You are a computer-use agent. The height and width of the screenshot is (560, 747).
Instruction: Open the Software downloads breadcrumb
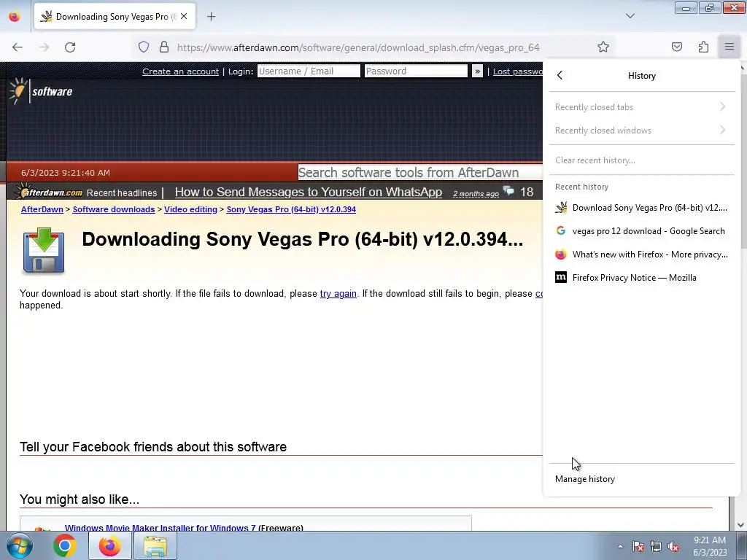(x=113, y=209)
